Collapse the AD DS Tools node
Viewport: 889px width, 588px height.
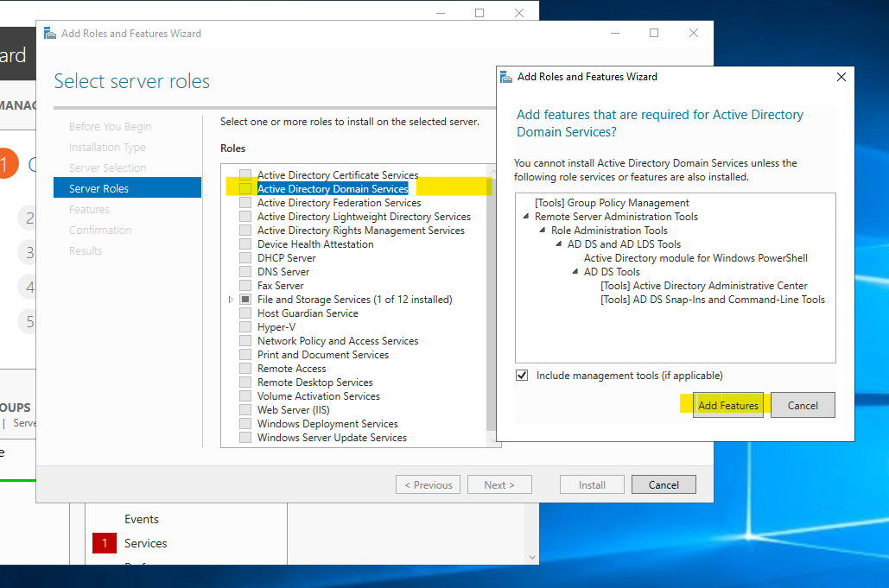point(575,271)
